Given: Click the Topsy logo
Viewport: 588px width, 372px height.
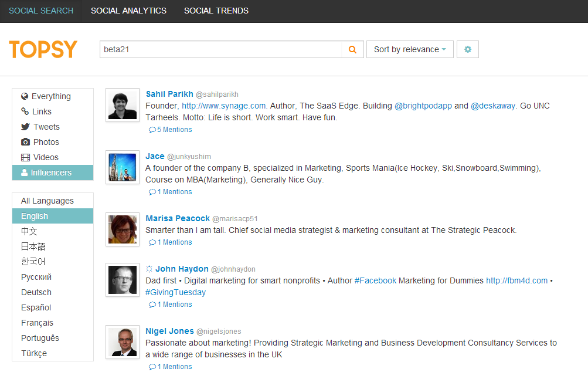Looking at the screenshot, I should [x=43, y=50].
